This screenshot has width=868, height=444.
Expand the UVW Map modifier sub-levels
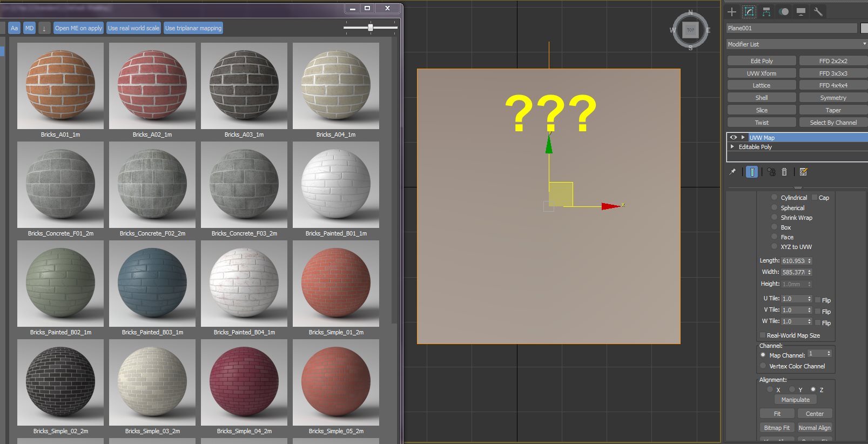click(743, 138)
